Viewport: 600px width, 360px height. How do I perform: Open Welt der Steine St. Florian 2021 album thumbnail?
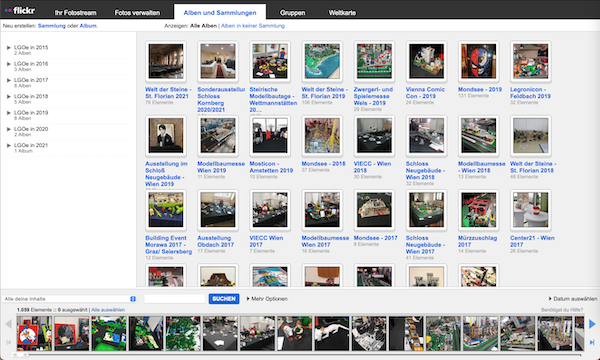[x=166, y=61]
